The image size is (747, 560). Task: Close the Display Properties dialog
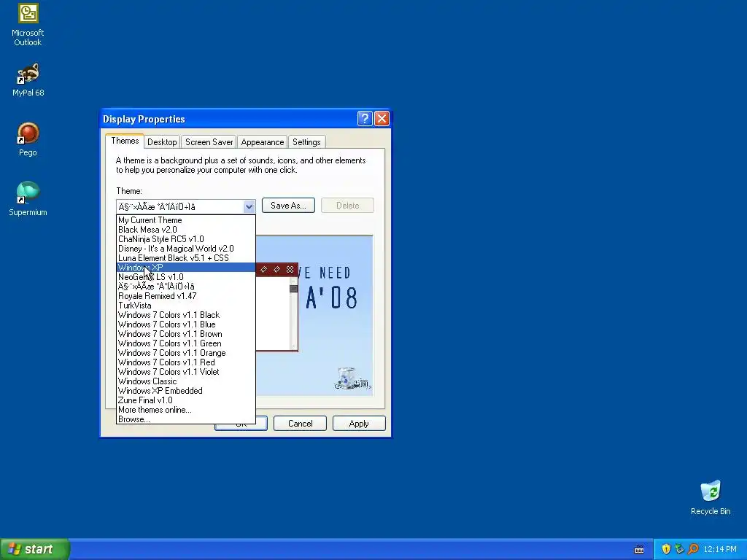pos(382,119)
